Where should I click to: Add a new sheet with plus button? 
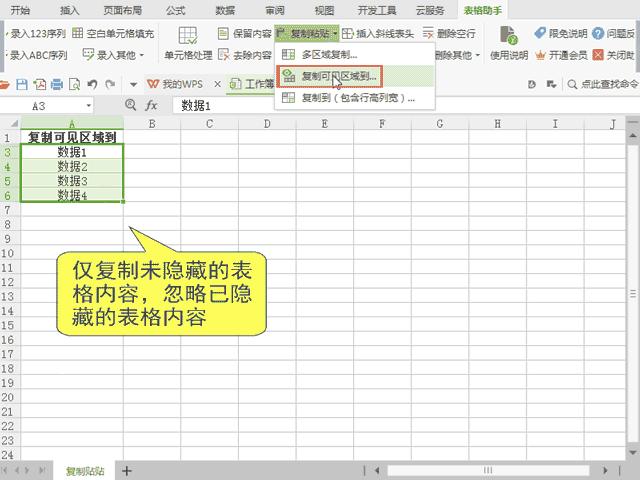[x=127, y=471]
